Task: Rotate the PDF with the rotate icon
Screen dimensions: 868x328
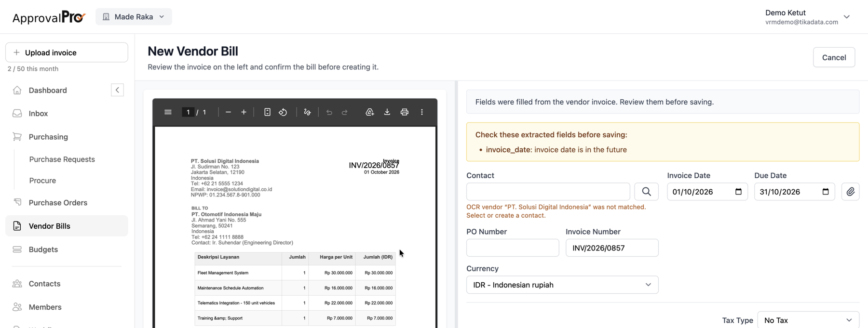Action: tap(283, 112)
